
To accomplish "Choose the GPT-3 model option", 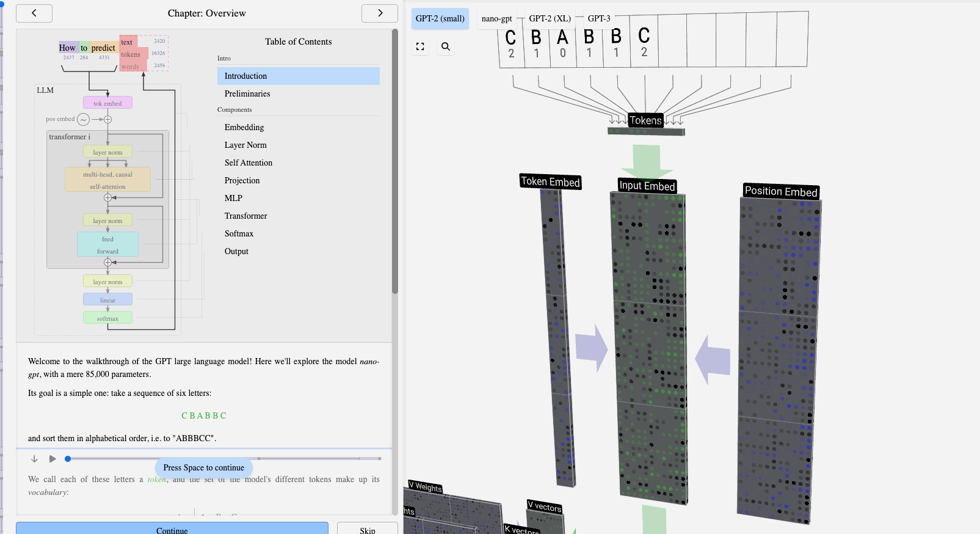I will 598,18.
